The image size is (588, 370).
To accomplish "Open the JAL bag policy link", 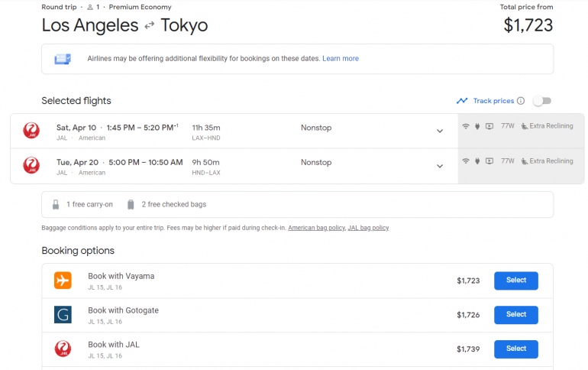I will click(x=368, y=228).
